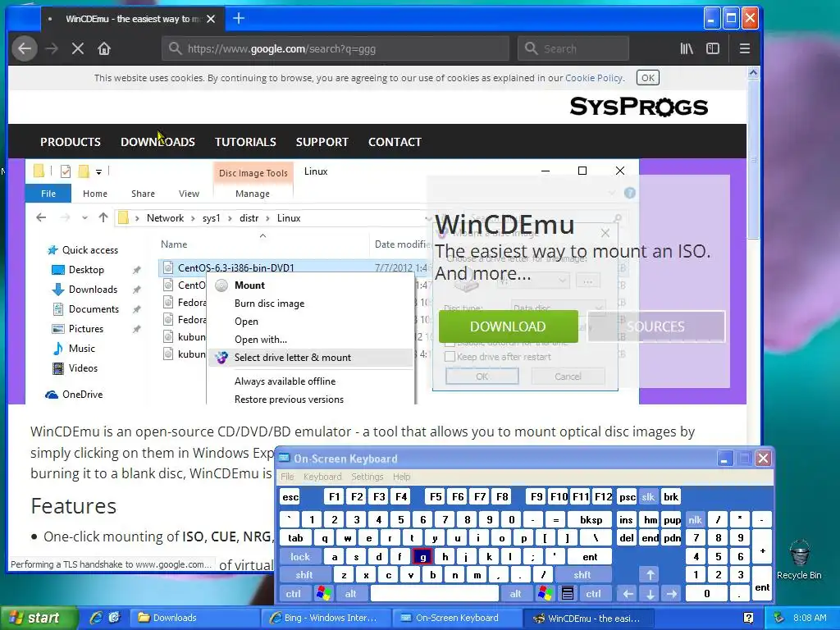
Task: Toggle the nlk num lock key
Action: 696,519
